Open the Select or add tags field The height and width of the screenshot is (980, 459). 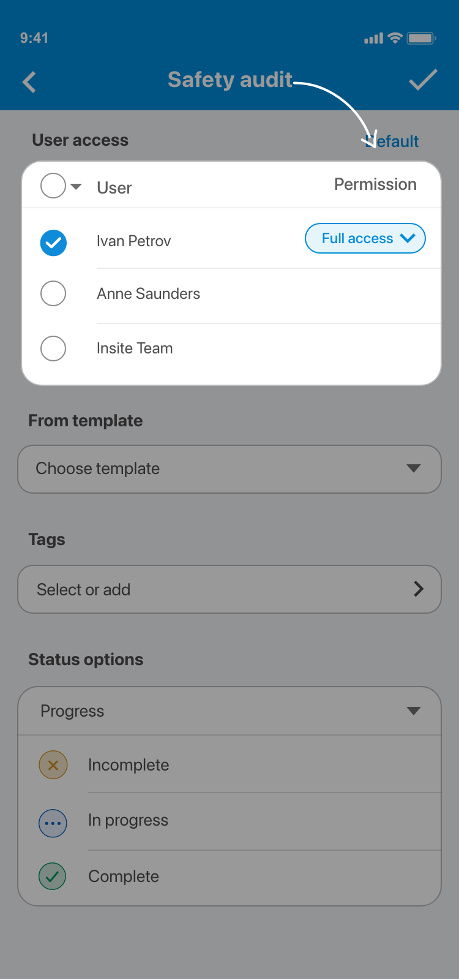coord(229,589)
